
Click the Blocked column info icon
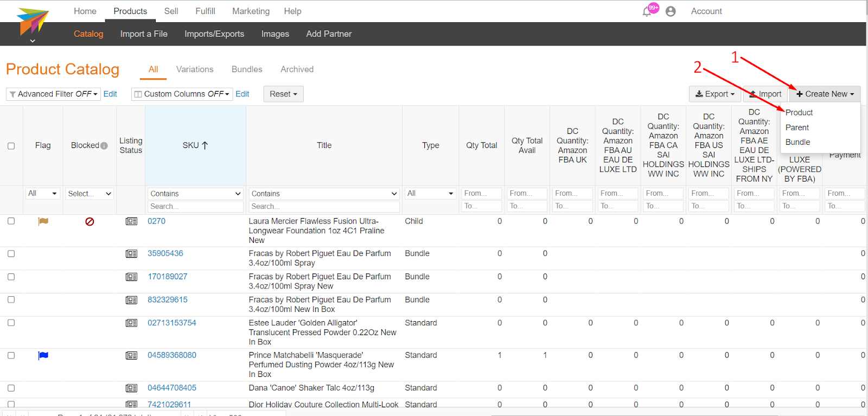point(104,146)
